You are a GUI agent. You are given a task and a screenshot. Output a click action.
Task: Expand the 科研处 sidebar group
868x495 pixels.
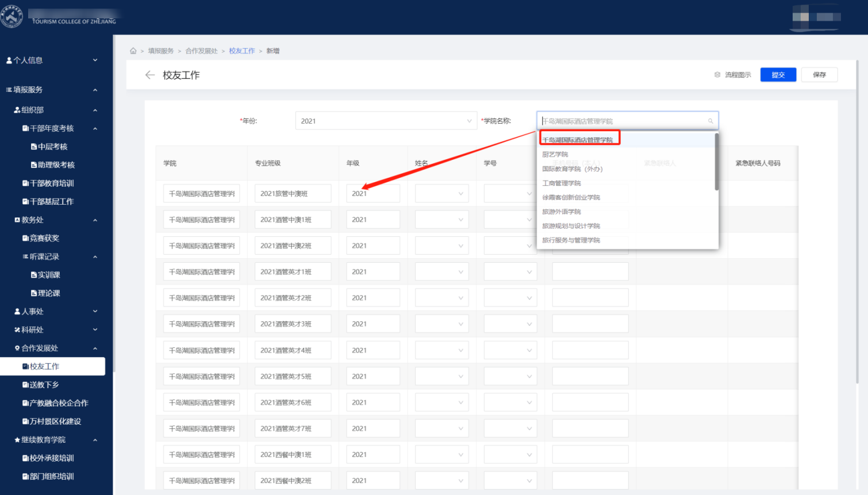pos(52,330)
